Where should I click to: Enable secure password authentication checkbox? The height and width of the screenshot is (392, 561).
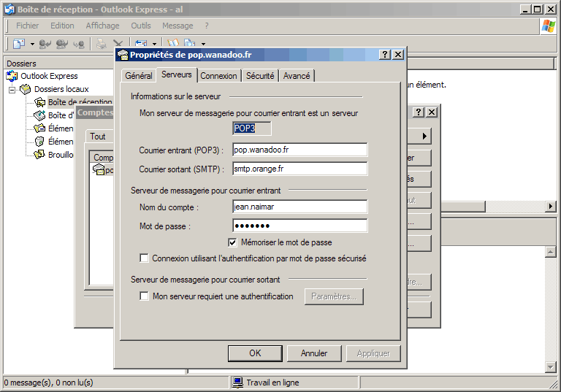pyautogui.click(x=144, y=258)
